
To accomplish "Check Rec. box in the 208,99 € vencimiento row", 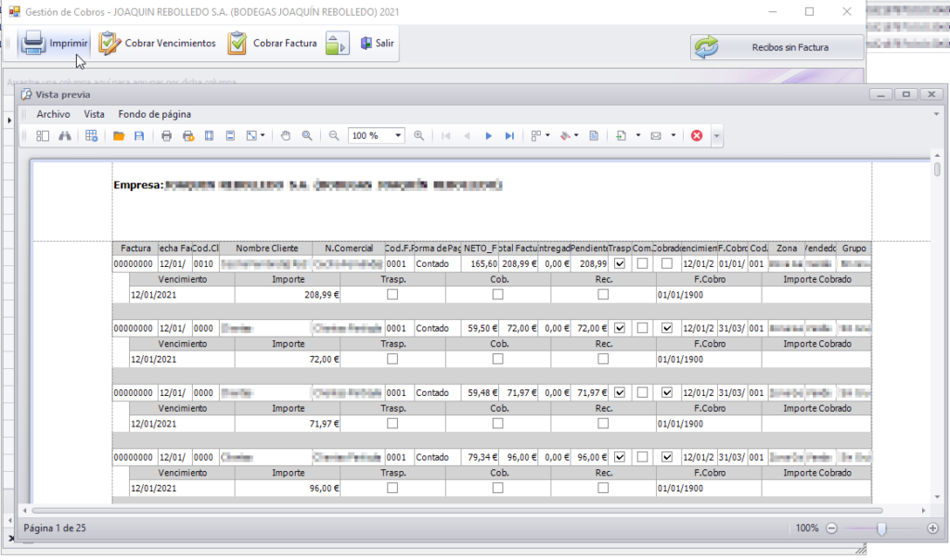I will (603, 295).
